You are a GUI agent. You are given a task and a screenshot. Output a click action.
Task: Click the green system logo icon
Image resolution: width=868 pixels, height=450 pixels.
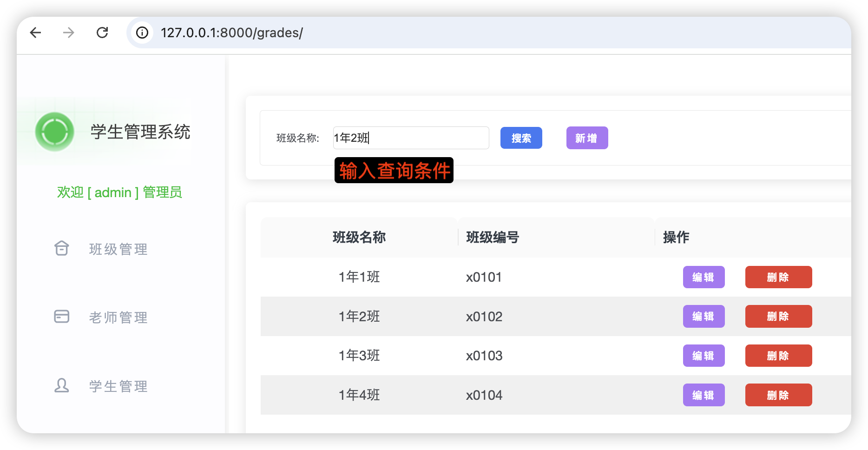55,132
